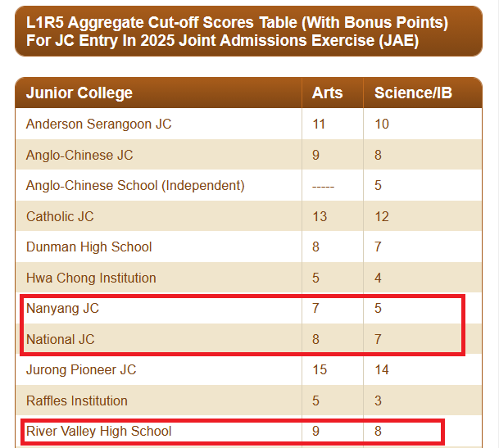
Task: Select the Anderson Serangoon JC row name
Action: coord(98,124)
